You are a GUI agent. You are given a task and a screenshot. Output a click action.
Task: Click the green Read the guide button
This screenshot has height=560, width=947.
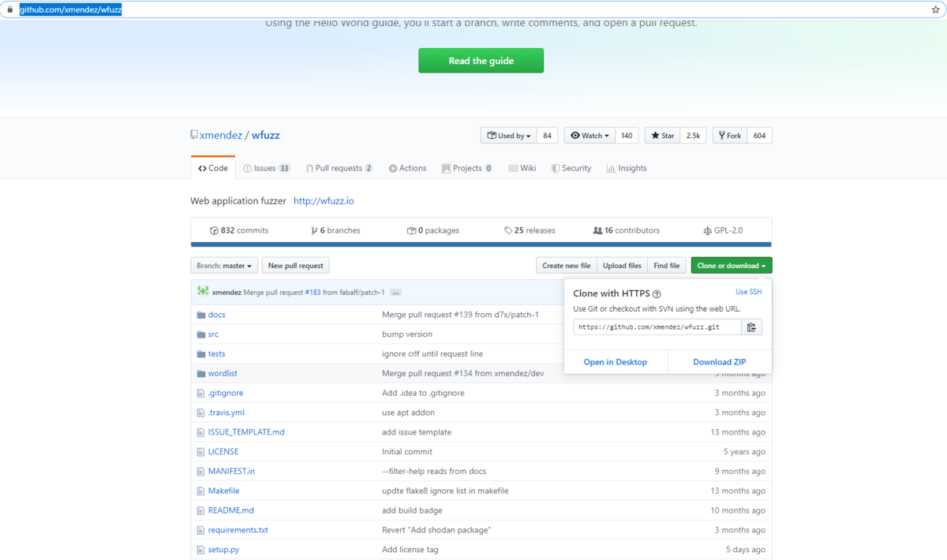pos(481,61)
